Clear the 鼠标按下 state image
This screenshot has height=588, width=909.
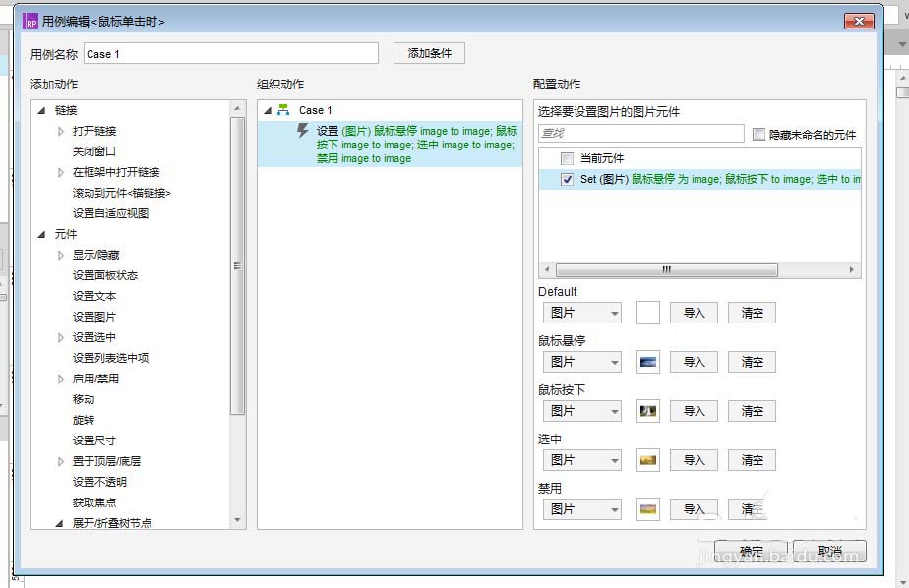pos(752,411)
